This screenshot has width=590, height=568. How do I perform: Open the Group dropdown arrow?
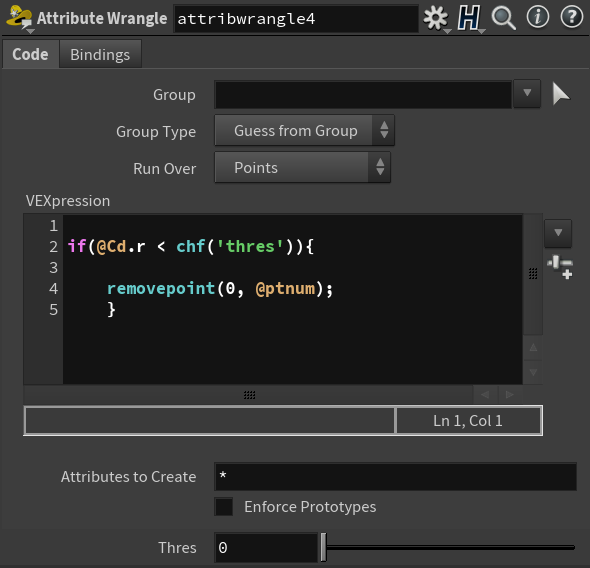527,93
